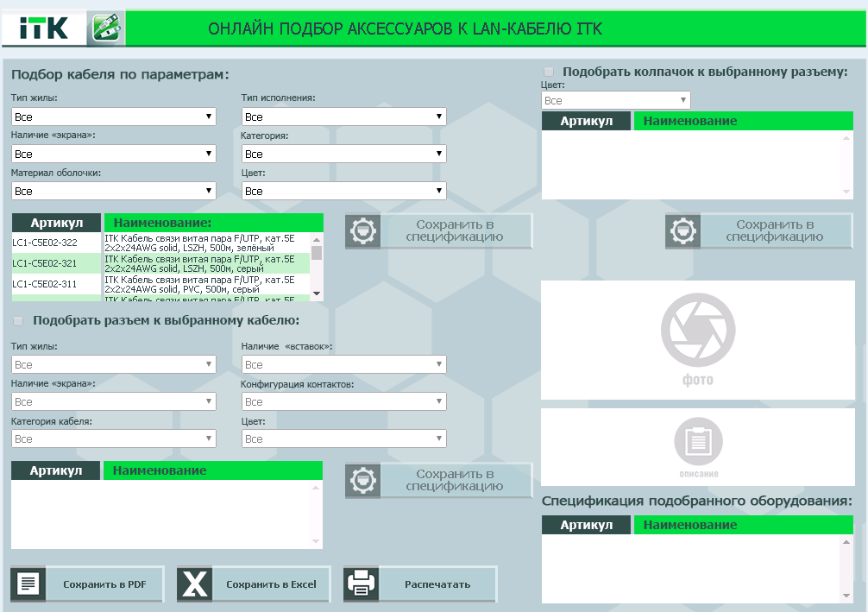Open the 'Наличие «вставок»' dropdown
This screenshot has height=612, width=868.
pyautogui.click(x=343, y=364)
